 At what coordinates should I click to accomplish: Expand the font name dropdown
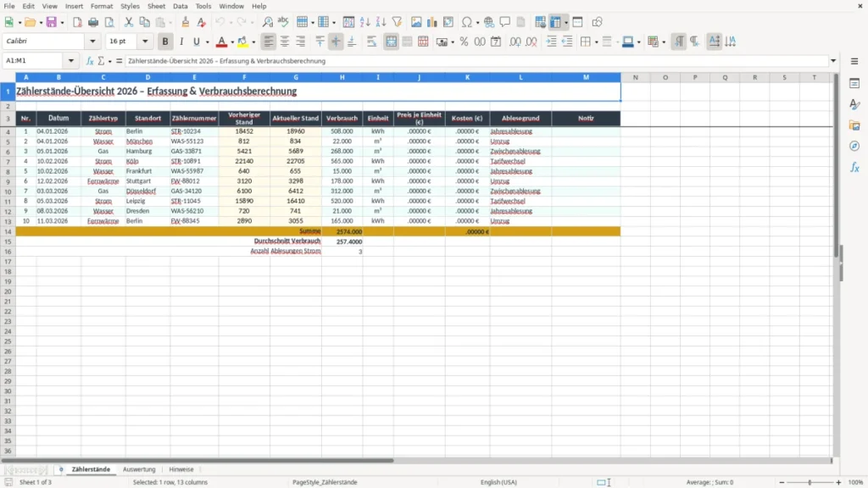point(92,41)
